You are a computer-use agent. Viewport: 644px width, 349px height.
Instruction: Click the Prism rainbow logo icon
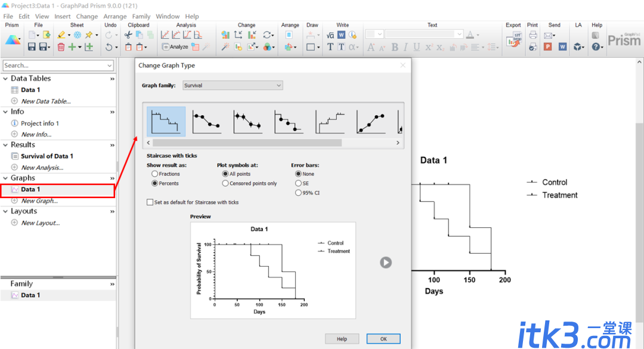coord(13,40)
